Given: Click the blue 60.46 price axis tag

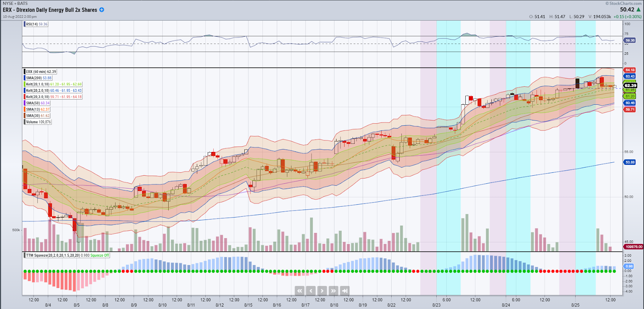Looking at the screenshot, I should pos(630,103).
